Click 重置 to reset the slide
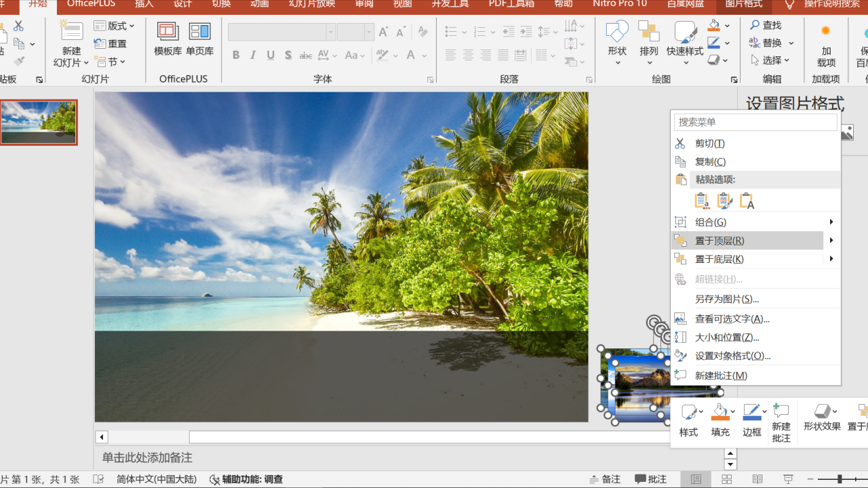Screen dimensions: 868x488 111,43
